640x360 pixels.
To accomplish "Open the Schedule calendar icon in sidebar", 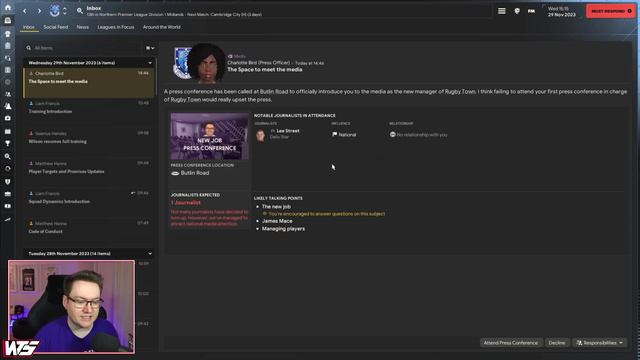I will coord(8,131).
